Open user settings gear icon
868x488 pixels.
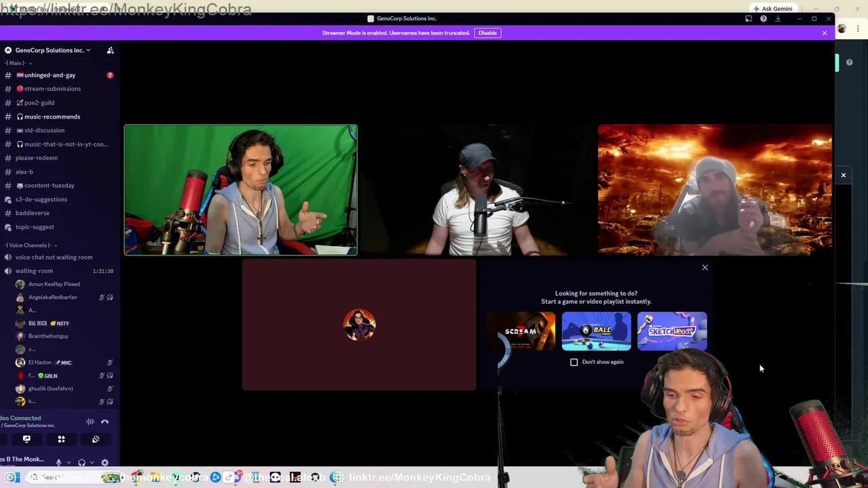tap(104, 463)
